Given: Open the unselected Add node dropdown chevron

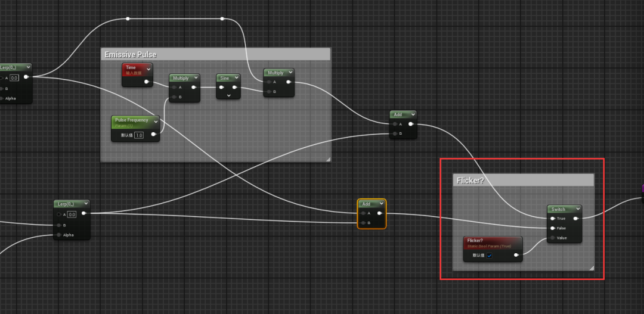Looking at the screenshot, I should 412,114.
